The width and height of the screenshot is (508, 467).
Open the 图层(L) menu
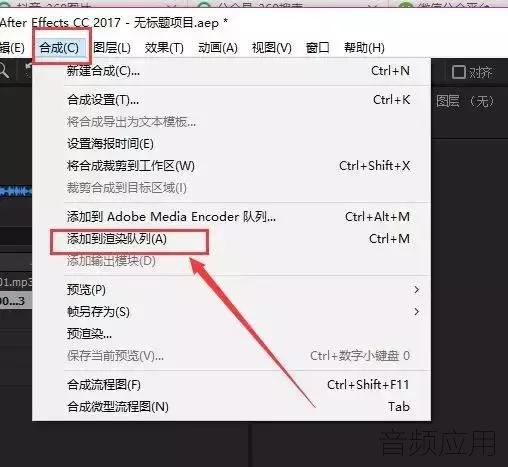(112, 48)
